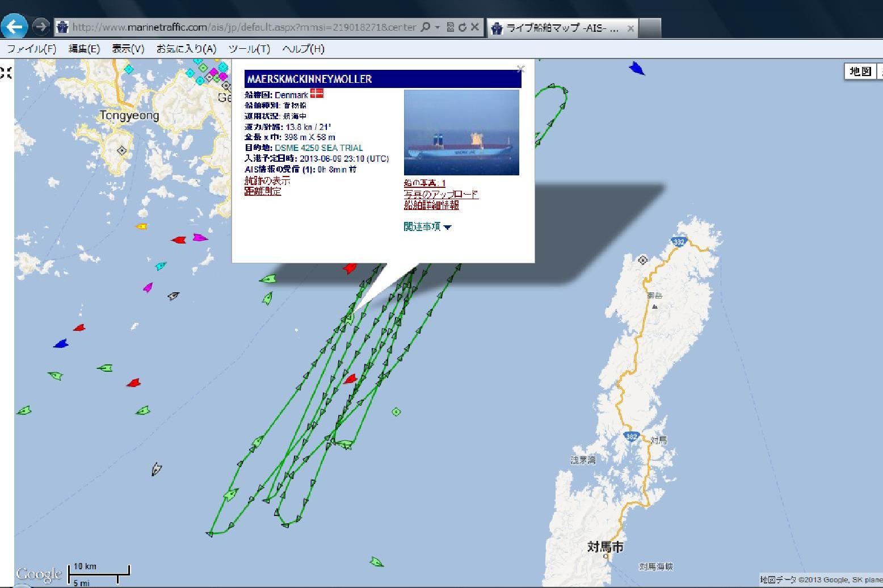Viewport: 883px width, 588px height.
Task: Click the 距離測定 link
Action: (262, 191)
